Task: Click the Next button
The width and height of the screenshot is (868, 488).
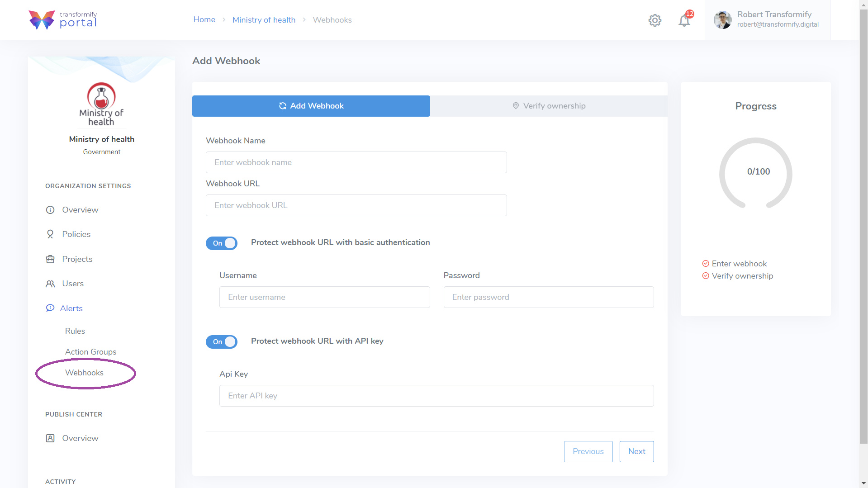Action: tap(636, 451)
